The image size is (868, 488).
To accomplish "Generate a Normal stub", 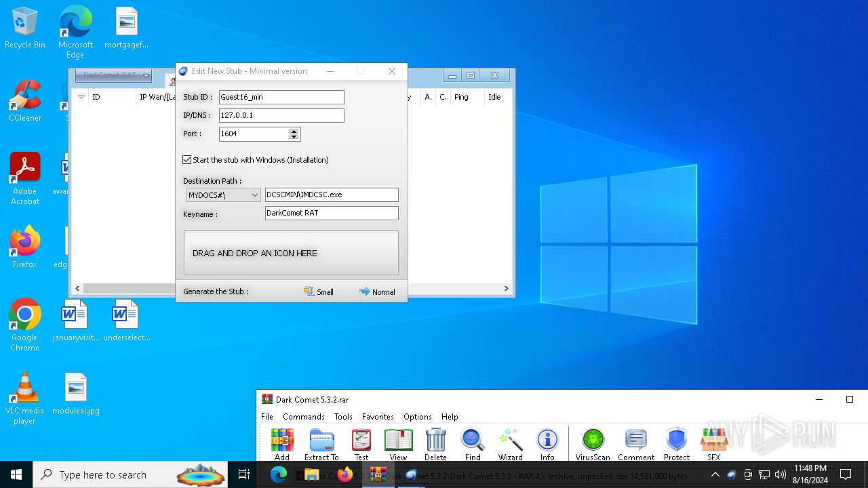I will click(377, 291).
